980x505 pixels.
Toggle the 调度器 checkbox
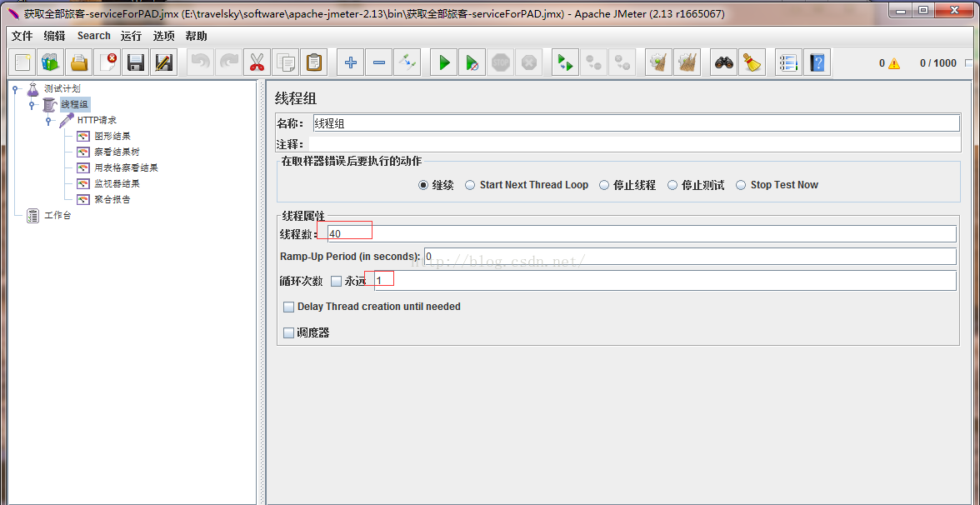click(288, 333)
